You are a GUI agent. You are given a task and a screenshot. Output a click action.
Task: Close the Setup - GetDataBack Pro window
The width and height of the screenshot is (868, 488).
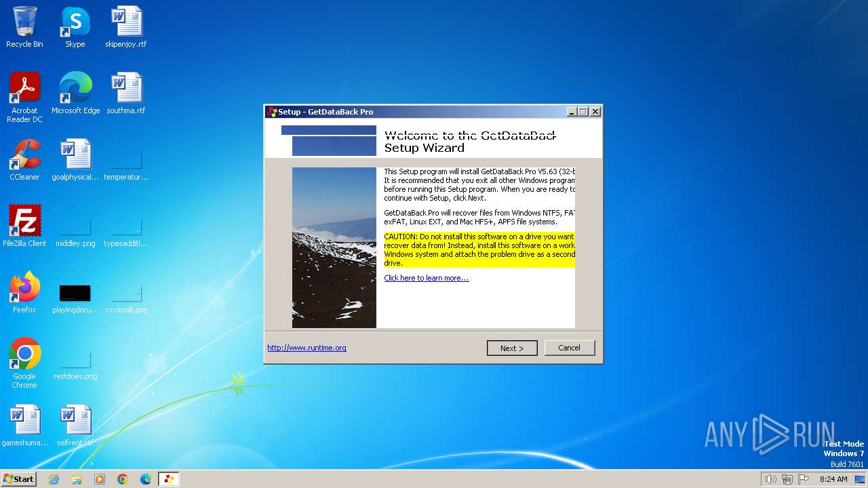pos(595,112)
